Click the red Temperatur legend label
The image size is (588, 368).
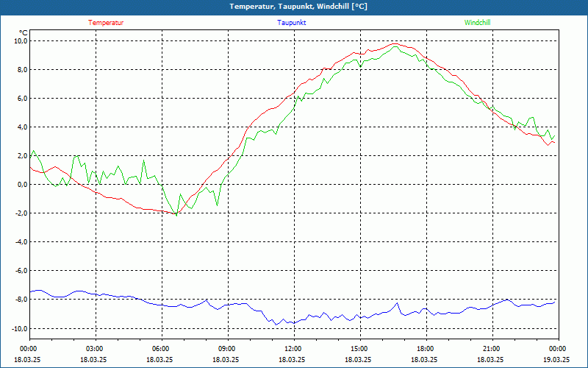tap(106, 23)
